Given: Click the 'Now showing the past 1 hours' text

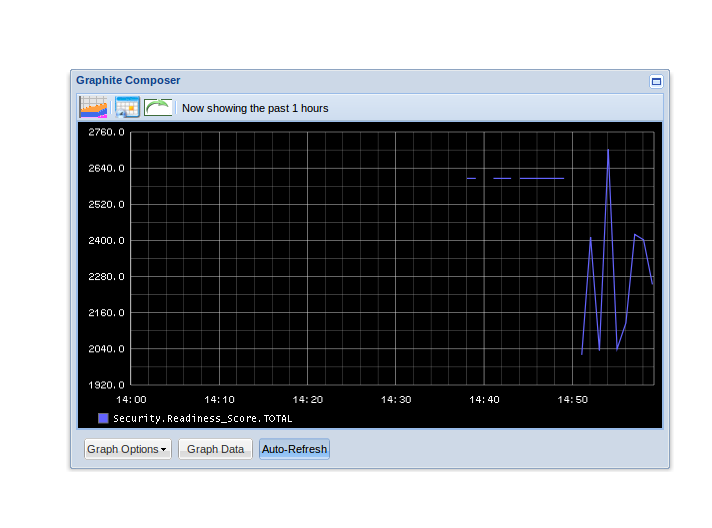Looking at the screenshot, I should click(255, 108).
